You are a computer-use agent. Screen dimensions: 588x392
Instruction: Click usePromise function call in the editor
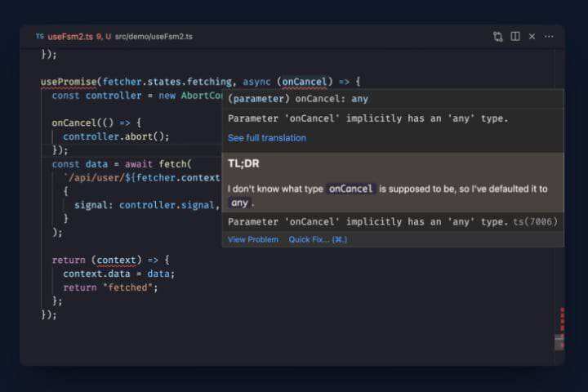(69, 82)
